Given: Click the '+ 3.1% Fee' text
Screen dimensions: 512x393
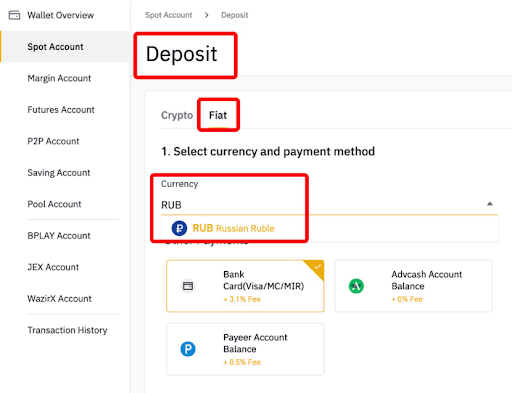Looking at the screenshot, I should [242, 299].
